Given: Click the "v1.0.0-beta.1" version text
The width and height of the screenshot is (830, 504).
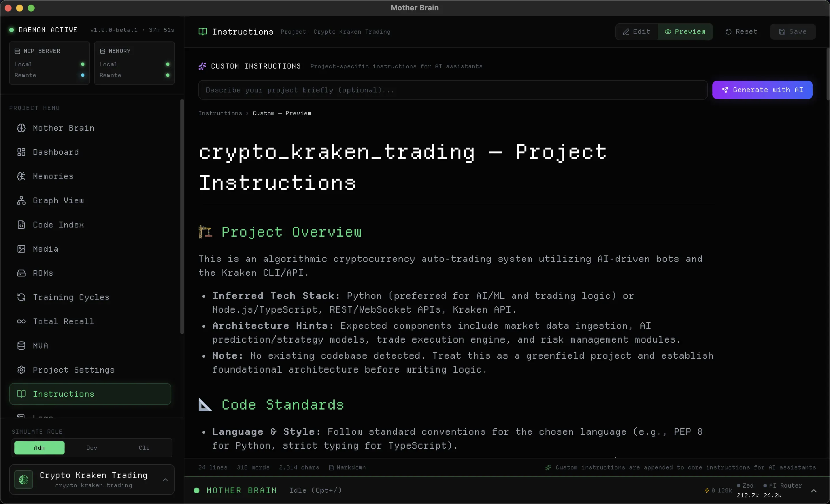Looking at the screenshot, I should pos(114,30).
